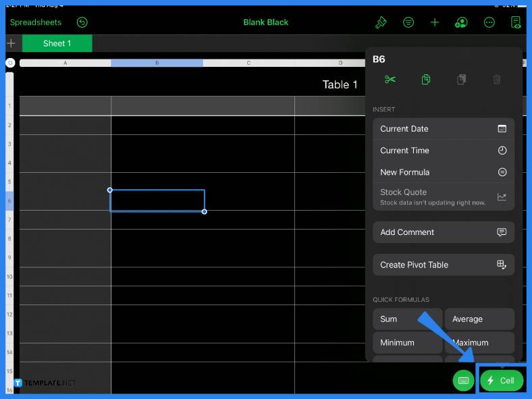The height and width of the screenshot is (399, 532).
Task: Tap the undo arrow icon
Action: click(x=82, y=22)
